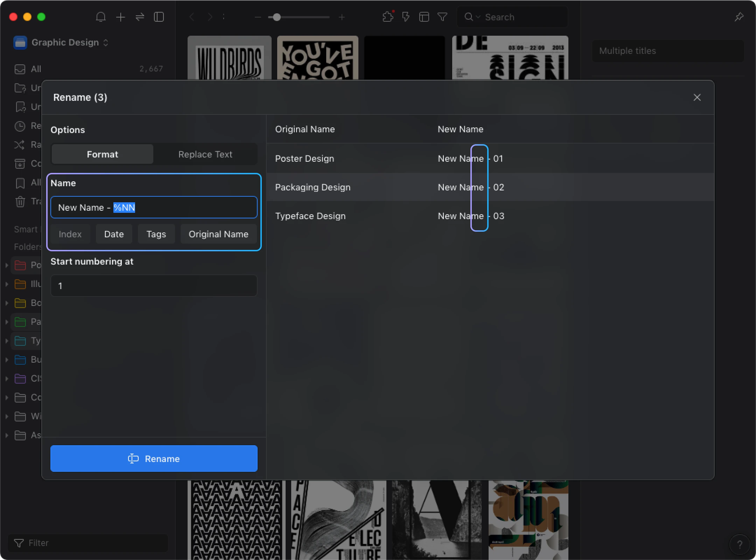
Task: Open the plugins puzzle icon
Action: (388, 16)
